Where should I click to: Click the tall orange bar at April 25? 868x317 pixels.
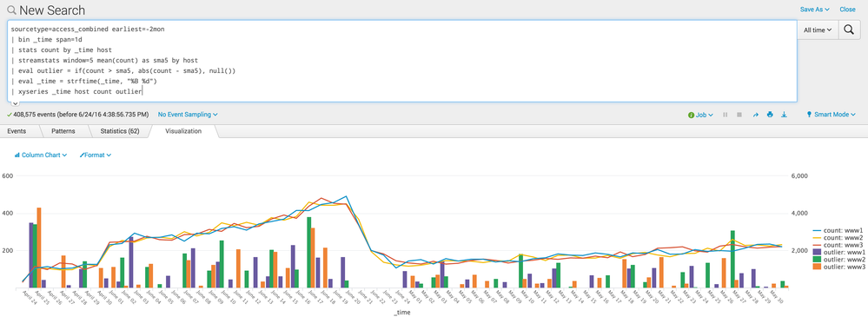click(39, 248)
